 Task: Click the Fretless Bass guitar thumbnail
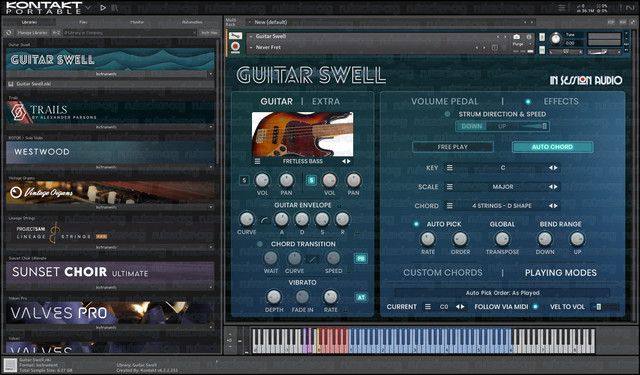point(302,134)
